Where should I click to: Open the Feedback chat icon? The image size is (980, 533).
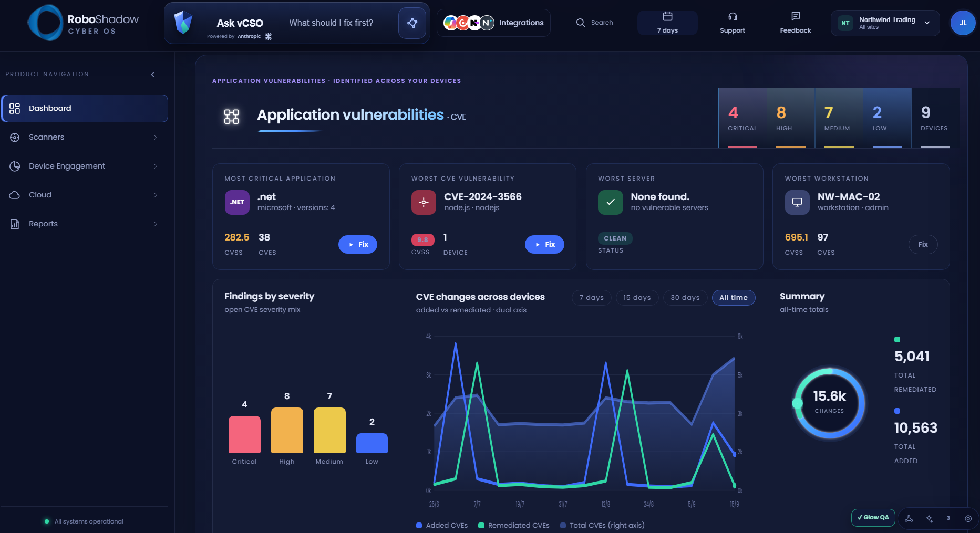(796, 23)
